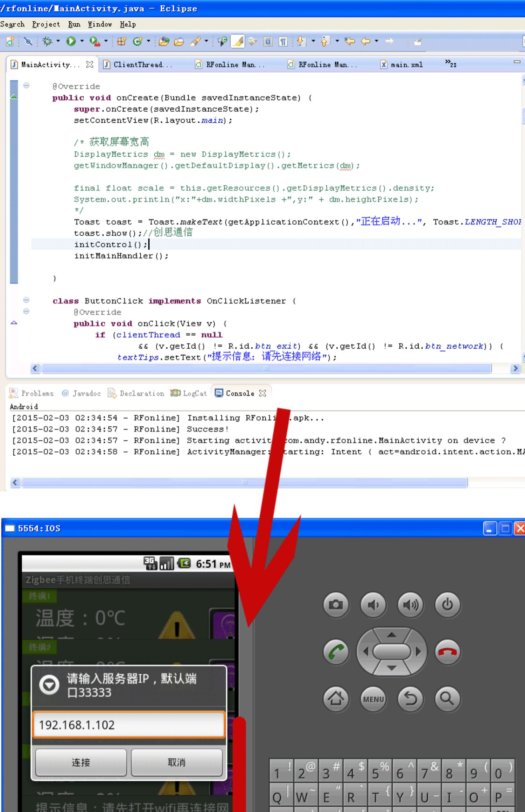Click the 取消 button in the dialog
This screenshot has width=525, height=812.
pyautogui.click(x=177, y=762)
